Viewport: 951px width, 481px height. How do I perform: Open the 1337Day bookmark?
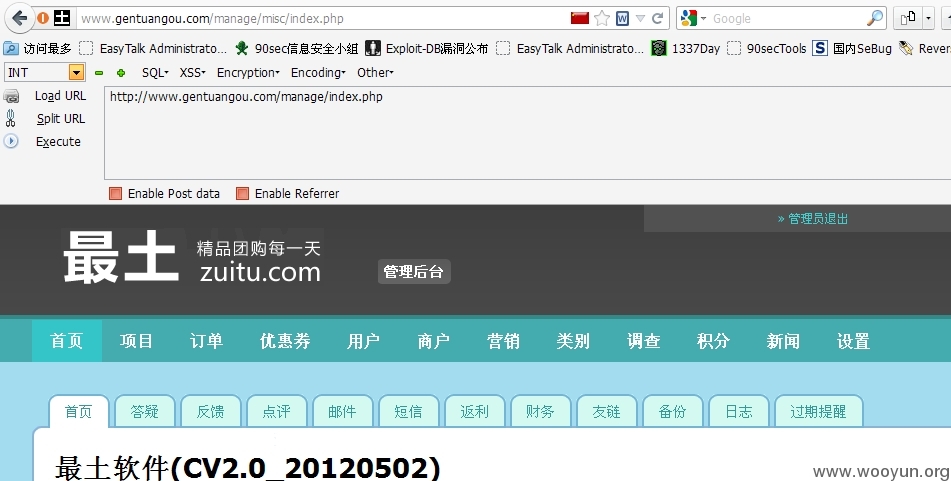click(685, 49)
